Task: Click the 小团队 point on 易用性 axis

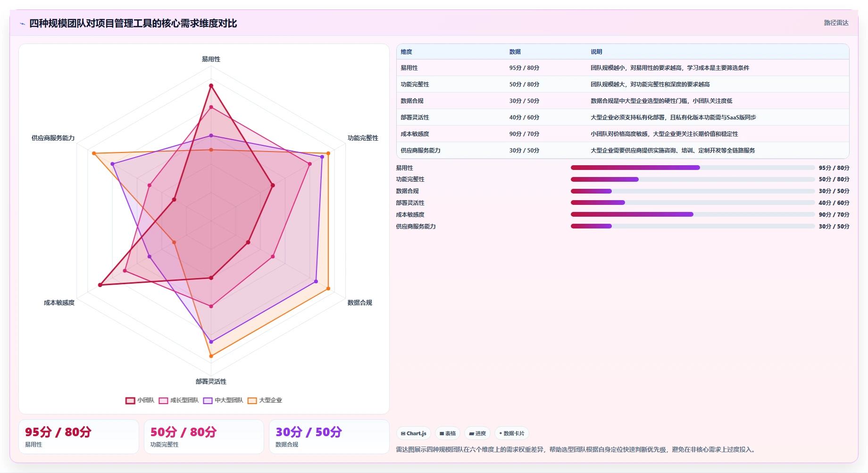Action: pos(211,86)
